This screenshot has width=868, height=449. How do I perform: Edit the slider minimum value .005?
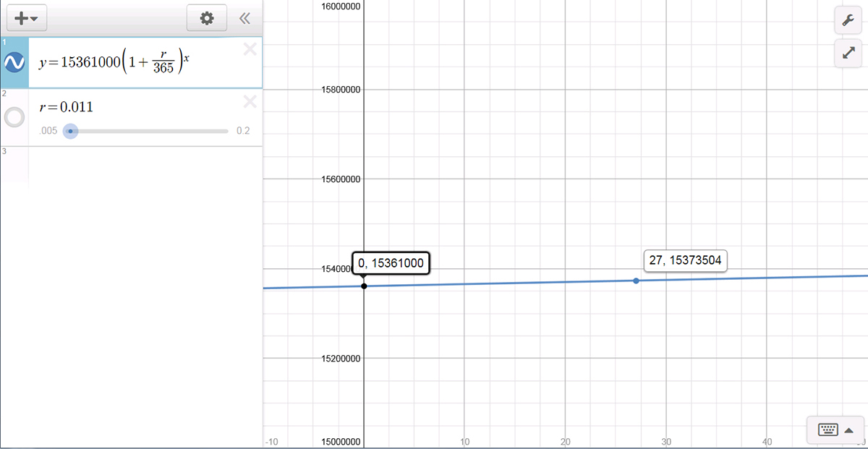point(48,132)
